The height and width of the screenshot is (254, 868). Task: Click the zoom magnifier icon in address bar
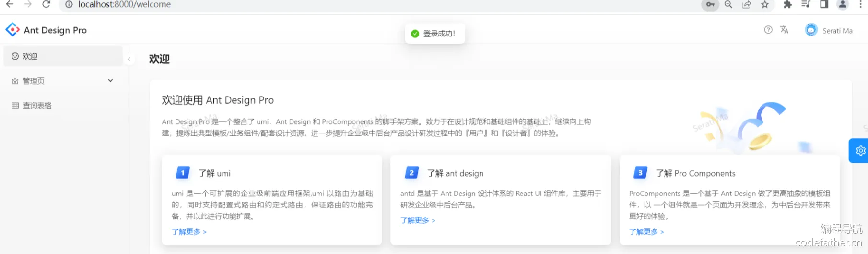coord(728,4)
